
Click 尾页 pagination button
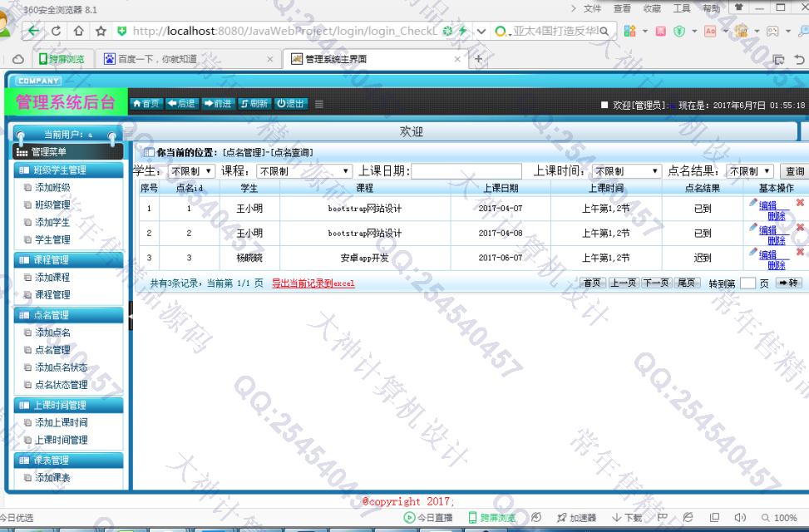(x=686, y=283)
